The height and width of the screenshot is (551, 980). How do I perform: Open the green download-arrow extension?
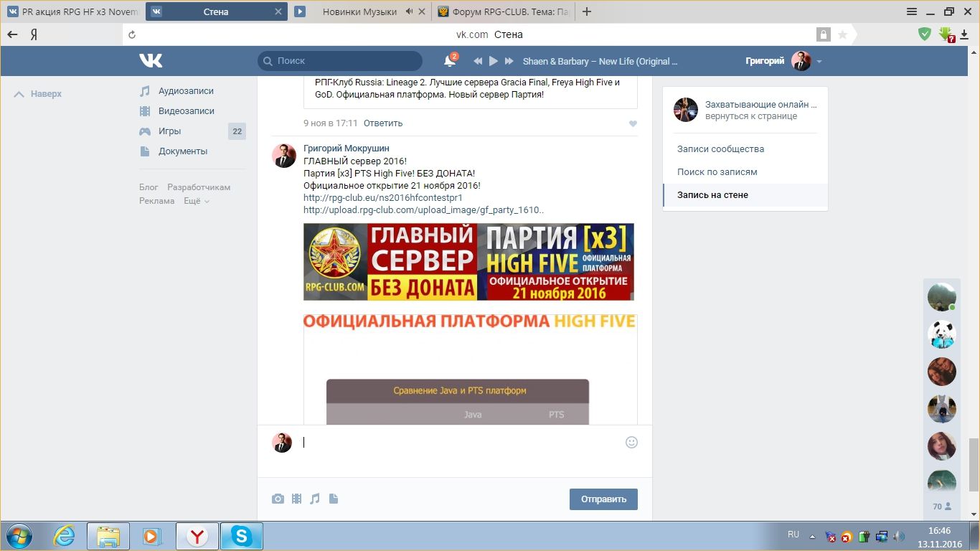946,34
